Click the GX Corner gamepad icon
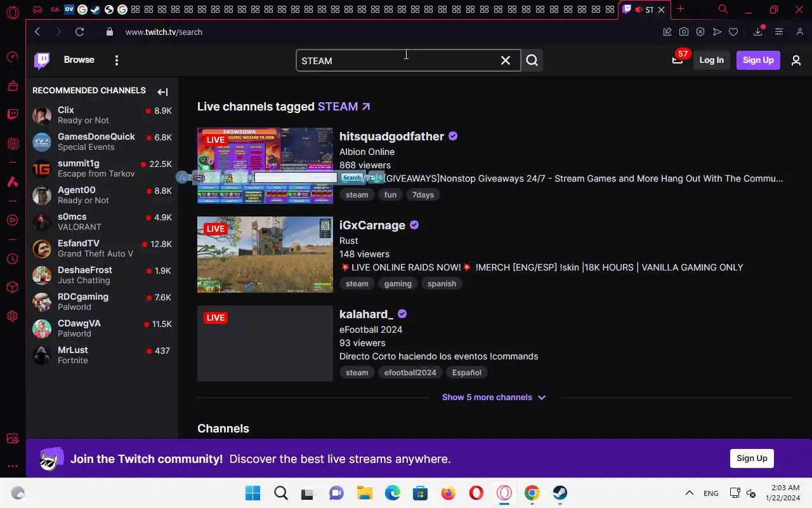 [x=38, y=10]
